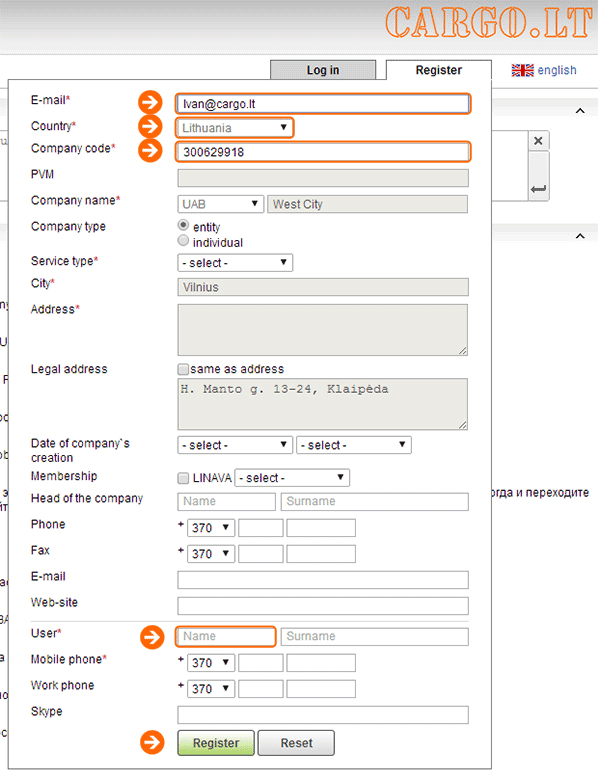This screenshot has width=600, height=780.
Task: Select the individual company type
Action: coord(183,241)
